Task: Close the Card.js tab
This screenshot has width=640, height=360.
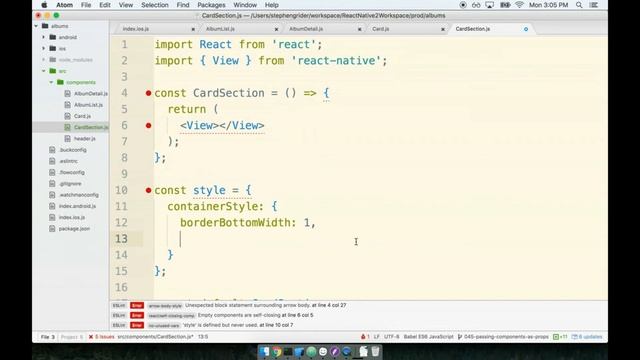Action: coord(443,29)
